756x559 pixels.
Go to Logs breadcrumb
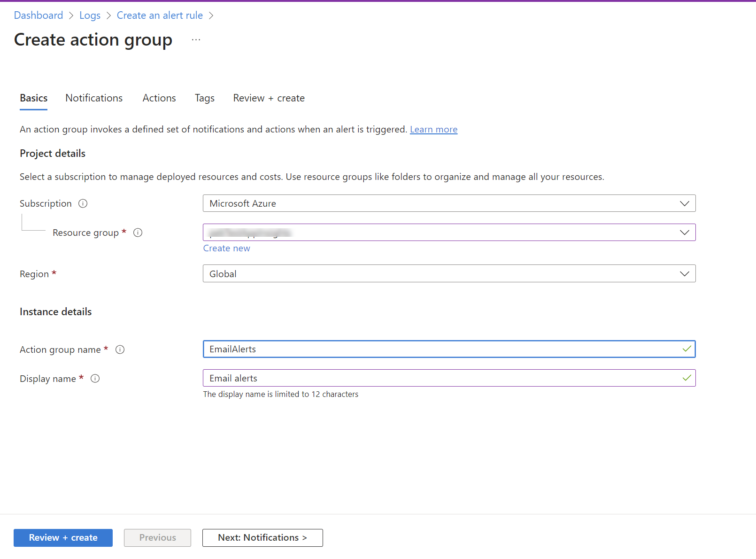click(x=90, y=16)
